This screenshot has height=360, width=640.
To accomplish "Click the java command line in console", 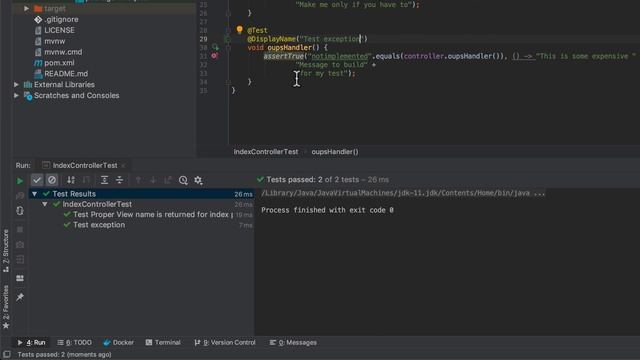I will point(403,193).
